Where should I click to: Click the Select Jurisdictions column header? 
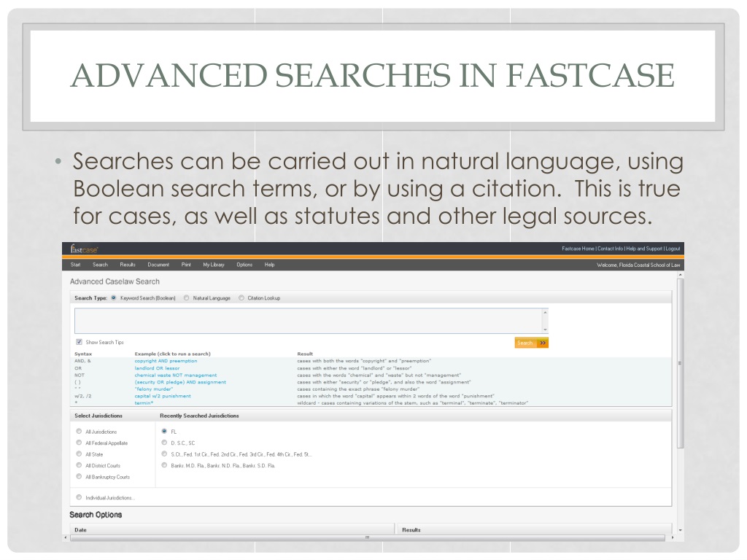click(x=98, y=416)
